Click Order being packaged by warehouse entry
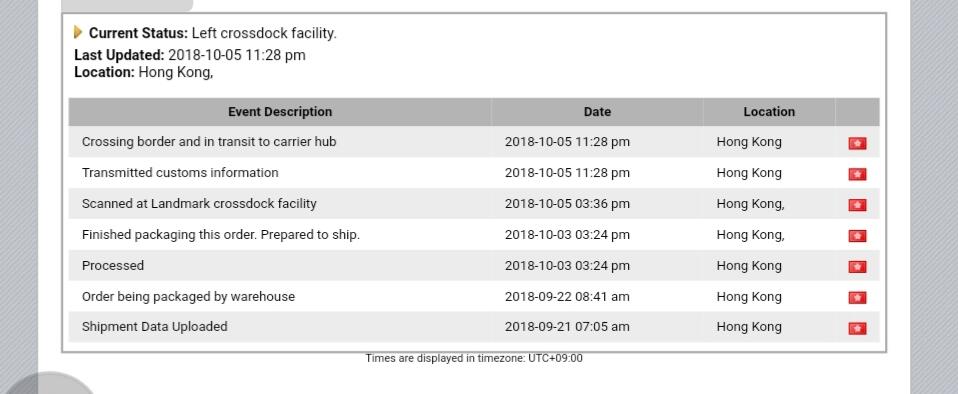Image resolution: width=958 pixels, height=394 pixels. pyautogui.click(x=188, y=296)
